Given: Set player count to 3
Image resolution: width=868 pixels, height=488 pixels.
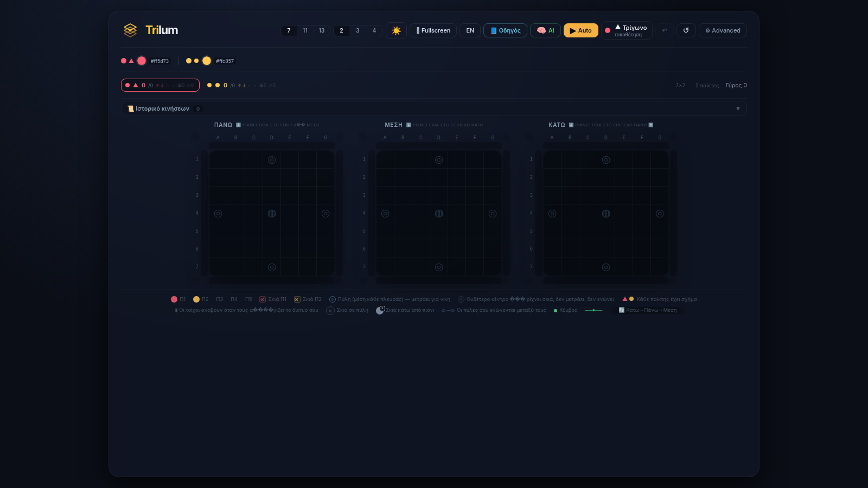Looking at the screenshot, I should [x=358, y=30].
